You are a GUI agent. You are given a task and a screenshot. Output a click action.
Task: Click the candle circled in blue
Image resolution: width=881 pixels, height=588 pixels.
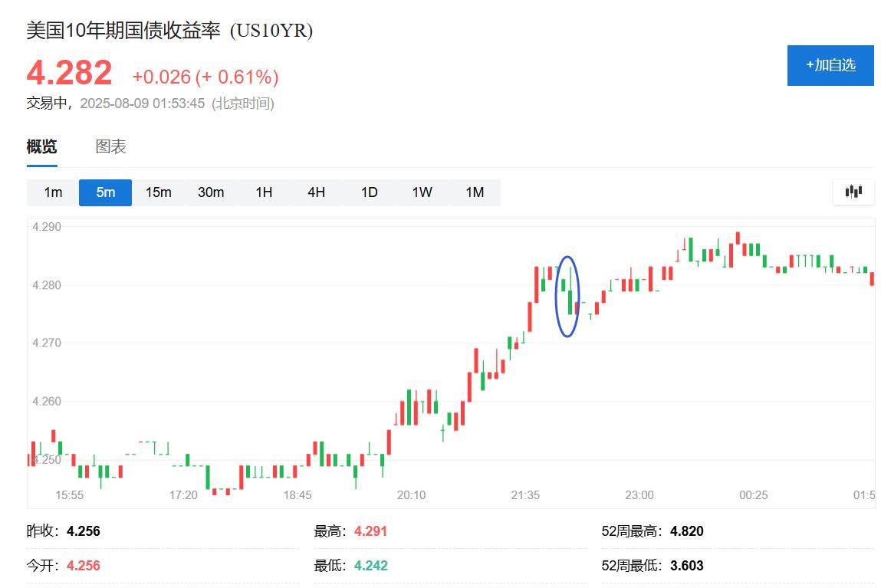point(569,301)
